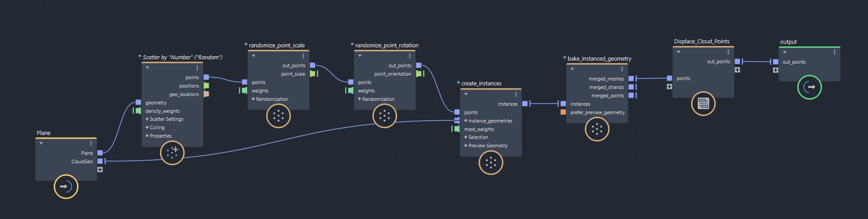Click the merged_strands output port
This screenshot has width=868, height=219.
click(x=631, y=87)
